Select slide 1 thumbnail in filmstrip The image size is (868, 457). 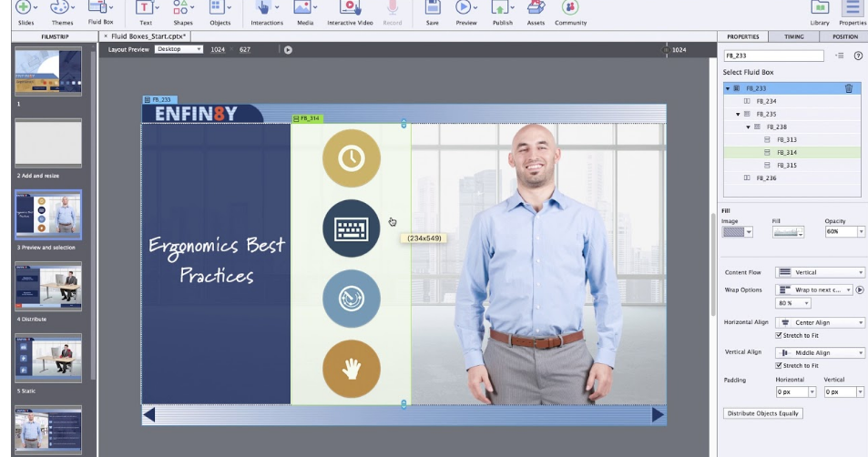point(48,72)
